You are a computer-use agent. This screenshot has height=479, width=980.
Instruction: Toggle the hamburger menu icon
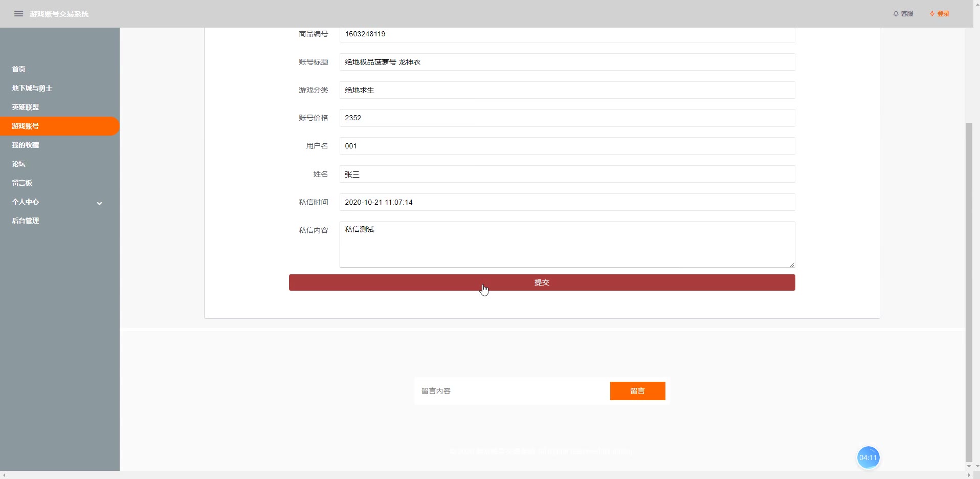click(x=18, y=14)
